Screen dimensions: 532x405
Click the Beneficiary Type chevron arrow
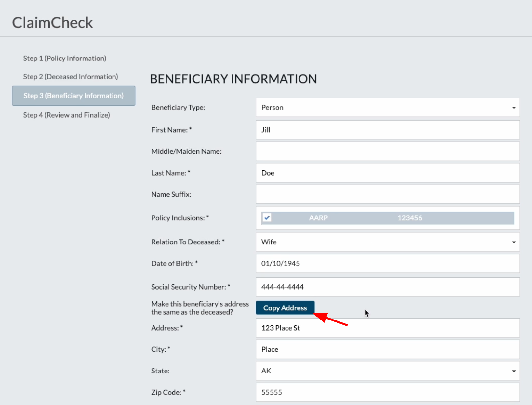(x=514, y=107)
